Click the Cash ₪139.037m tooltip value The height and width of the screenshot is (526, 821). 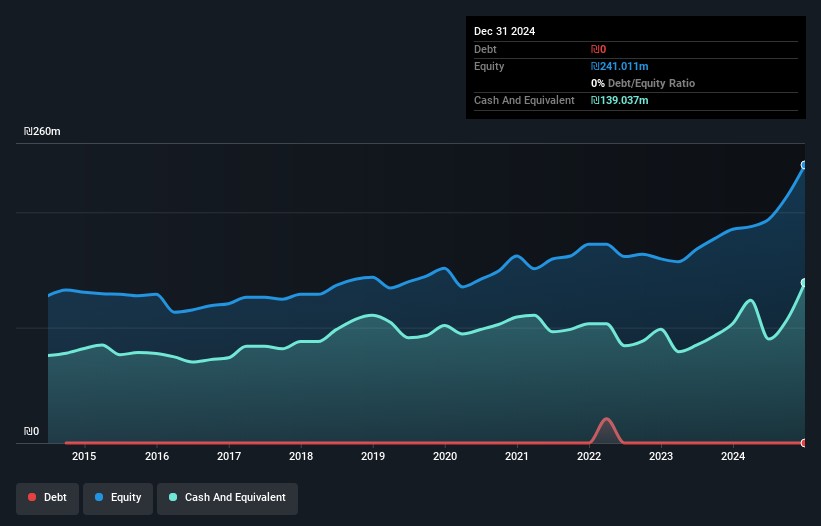619,100
